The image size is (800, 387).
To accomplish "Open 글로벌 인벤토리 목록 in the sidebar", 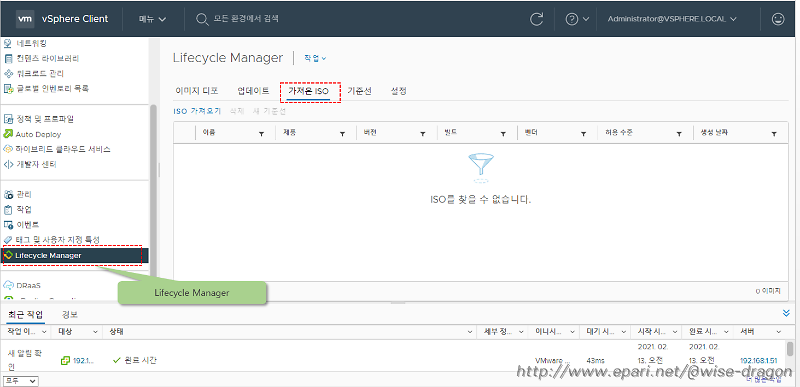I will 53,88.
